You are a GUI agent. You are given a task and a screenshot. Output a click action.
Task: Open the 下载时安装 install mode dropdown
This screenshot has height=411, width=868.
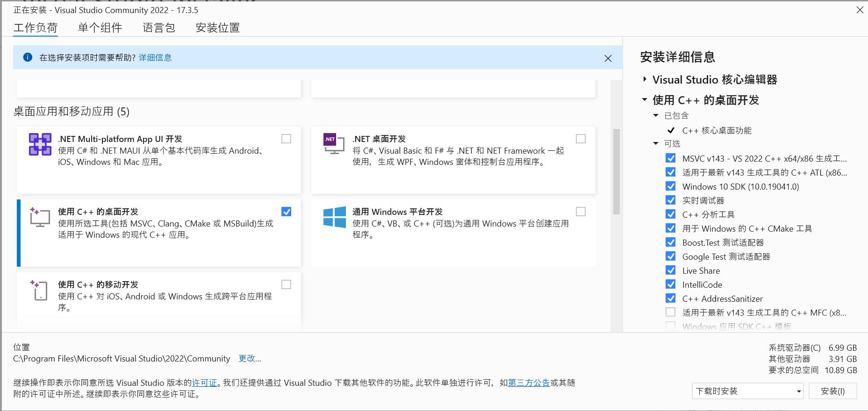[747, 391]
